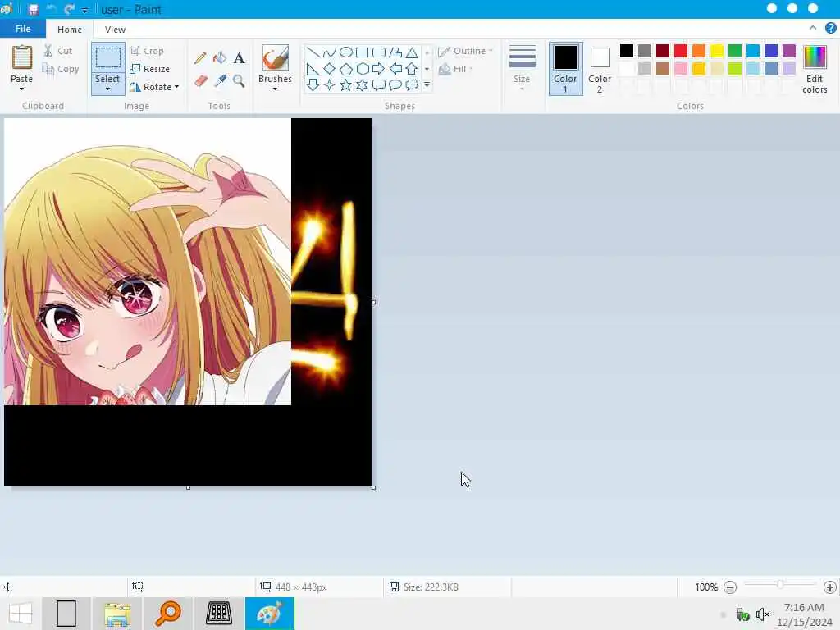Pick the purple color swatch
This screenshot has height=630, width=840.
click(x=789, y=51)
